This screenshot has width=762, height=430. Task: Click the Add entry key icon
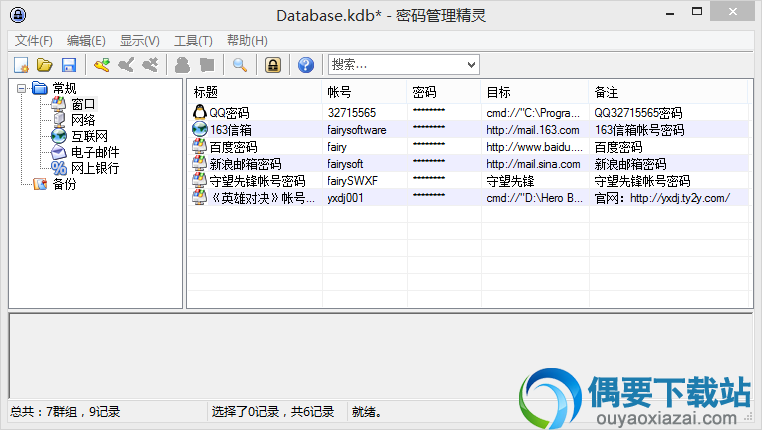[x=102, y=65]
